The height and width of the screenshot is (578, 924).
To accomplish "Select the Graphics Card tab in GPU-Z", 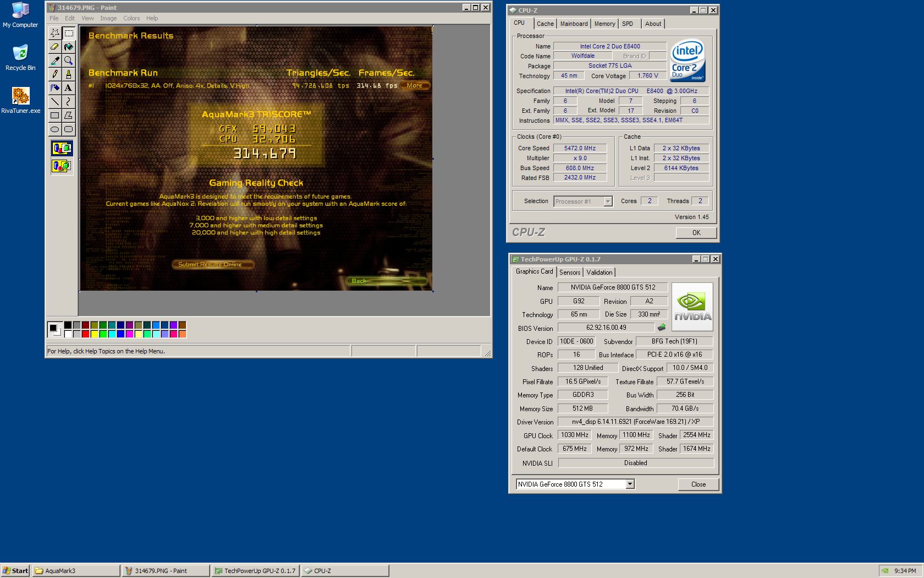I will click(x=534, y=271).
